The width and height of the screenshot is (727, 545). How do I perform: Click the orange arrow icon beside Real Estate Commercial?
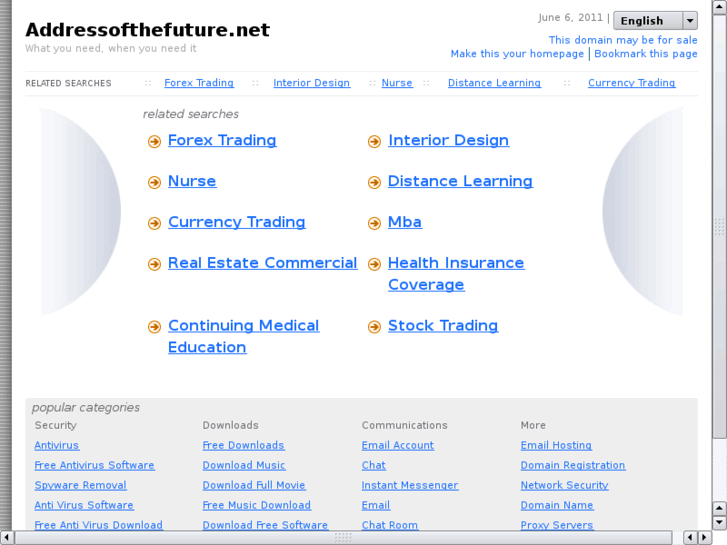pos(154,265)
